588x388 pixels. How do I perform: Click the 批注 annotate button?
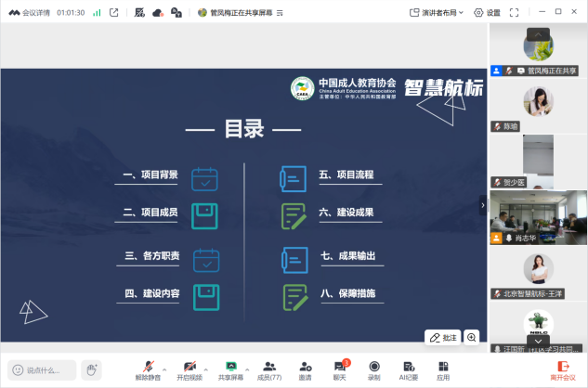(x=442, y=337)
